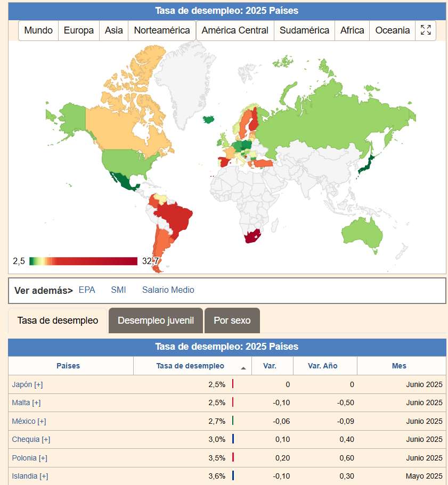Expand the Islandia [+] entry
This screenshot has height=485, width=448.
click(x=30, y=476)
